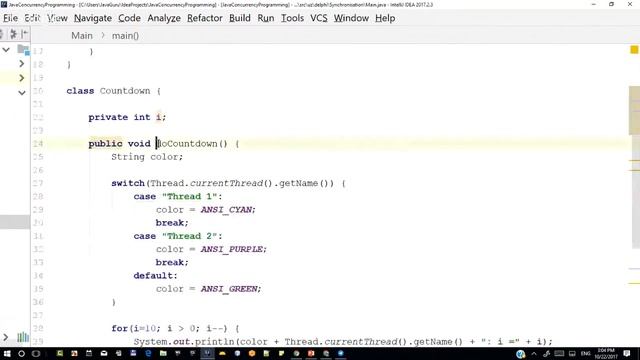Open the Mail app on the taskbar
640x360 pixels.
tap(104, 353)
